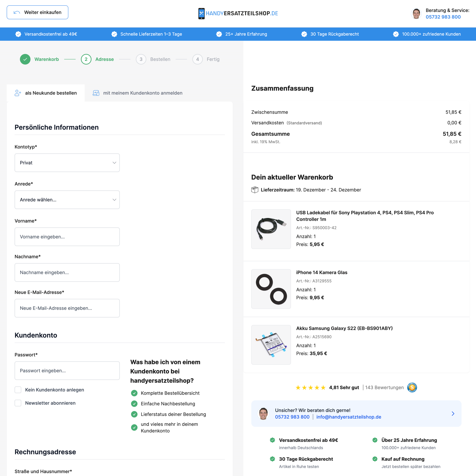The image size is (476, 476).
Task: Click the Kauf auf Rechnung badge icon
Action: [375, 459]
